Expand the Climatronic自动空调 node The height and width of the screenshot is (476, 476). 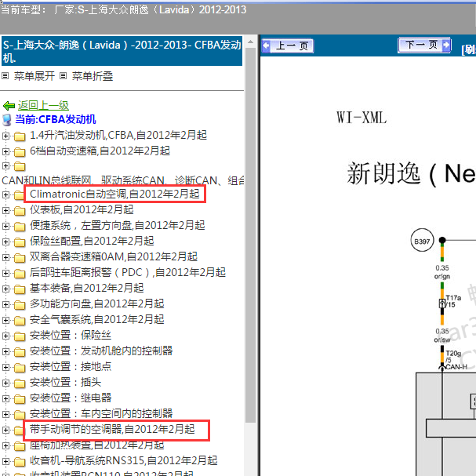coord(5,194)
